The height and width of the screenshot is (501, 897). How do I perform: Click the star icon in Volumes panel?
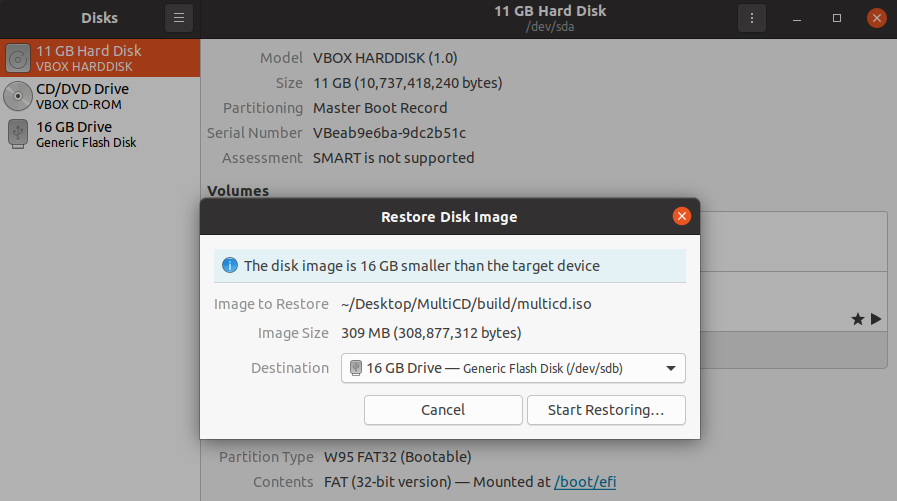(x=857, y=319)
